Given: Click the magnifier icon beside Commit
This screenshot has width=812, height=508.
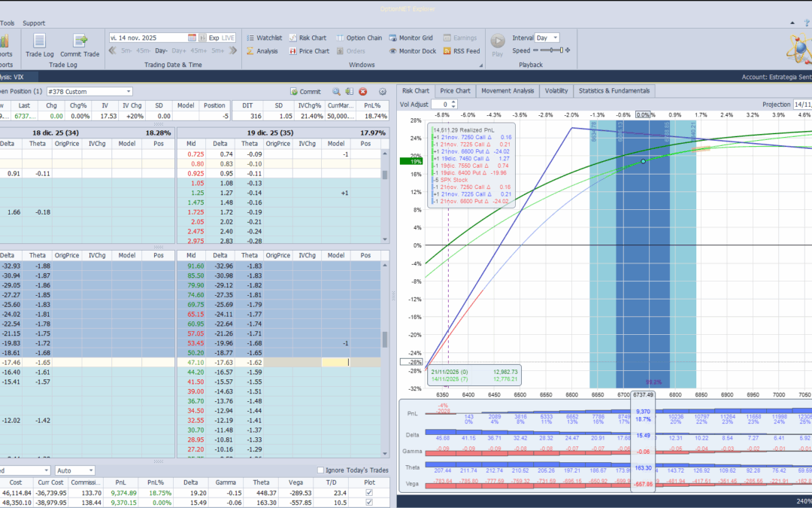Looking at the screenshot, I should click(x=337, y=92).
